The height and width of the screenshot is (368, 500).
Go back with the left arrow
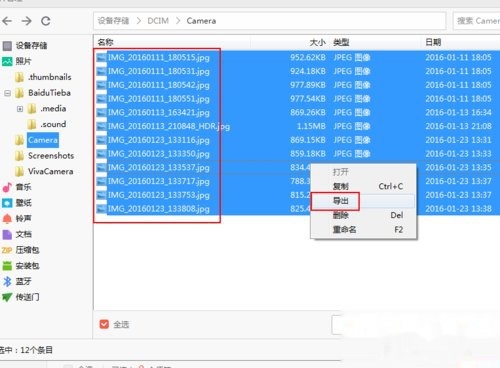click(7, 21)
